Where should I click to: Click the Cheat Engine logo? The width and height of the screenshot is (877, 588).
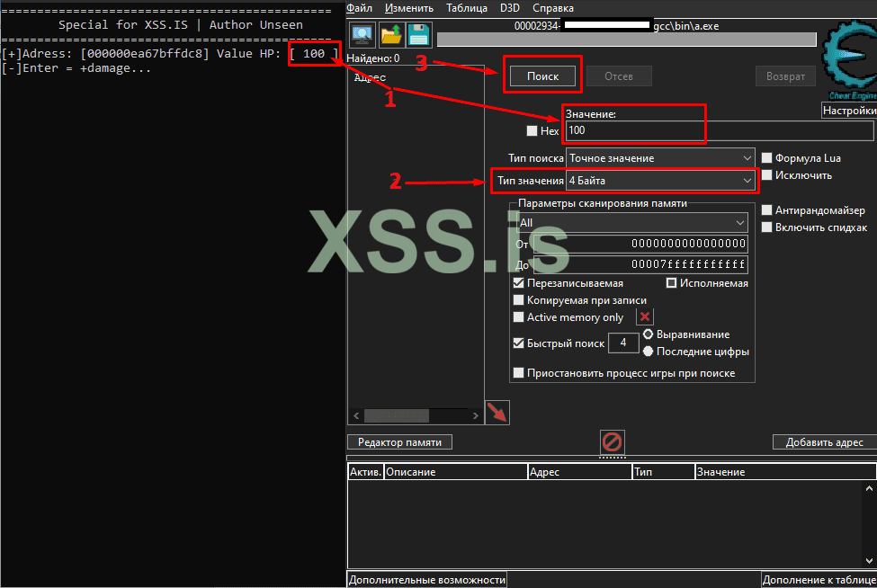(x=849, y=58)
